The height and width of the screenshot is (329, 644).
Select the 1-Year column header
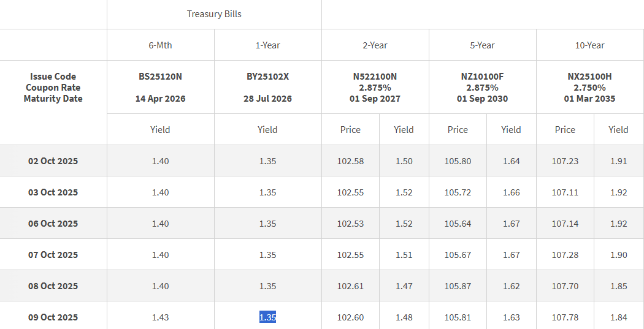pos(267,45)
